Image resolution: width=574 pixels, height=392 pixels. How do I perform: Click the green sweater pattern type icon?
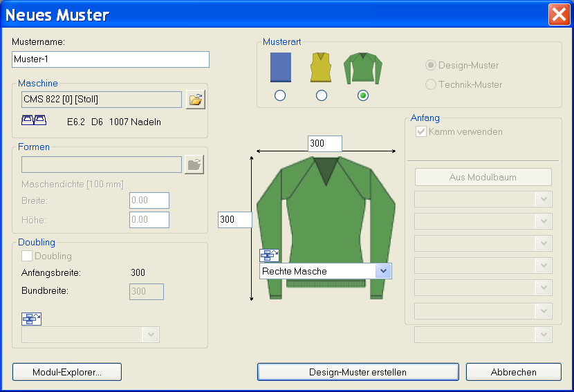coord(362,68)
